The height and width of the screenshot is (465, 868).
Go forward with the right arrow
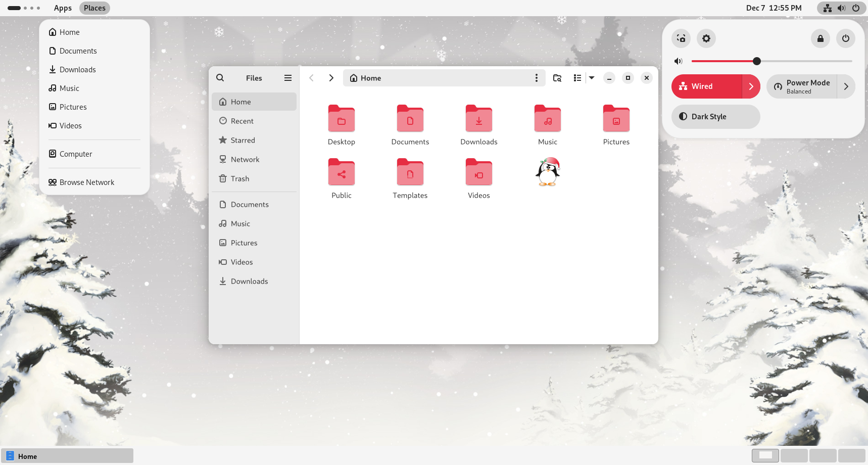tap(331, 78)
